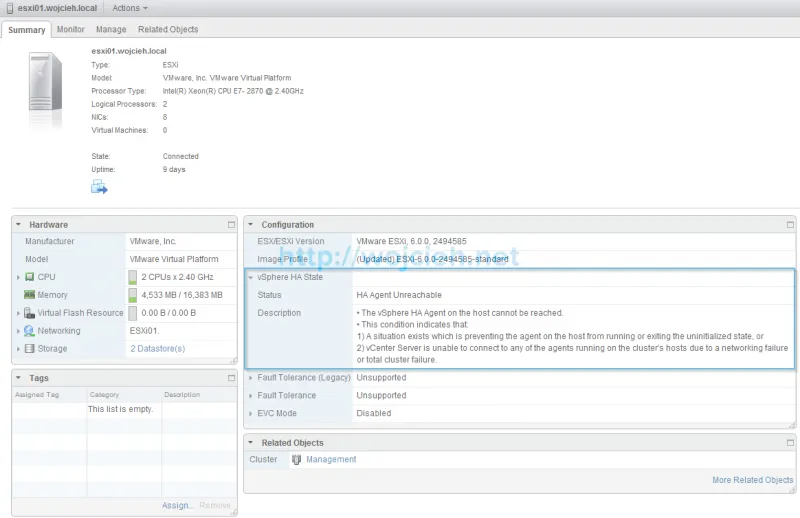Expand the Fault Tolerance row
This screenshot has height=518, width=800.
point(251,396)
